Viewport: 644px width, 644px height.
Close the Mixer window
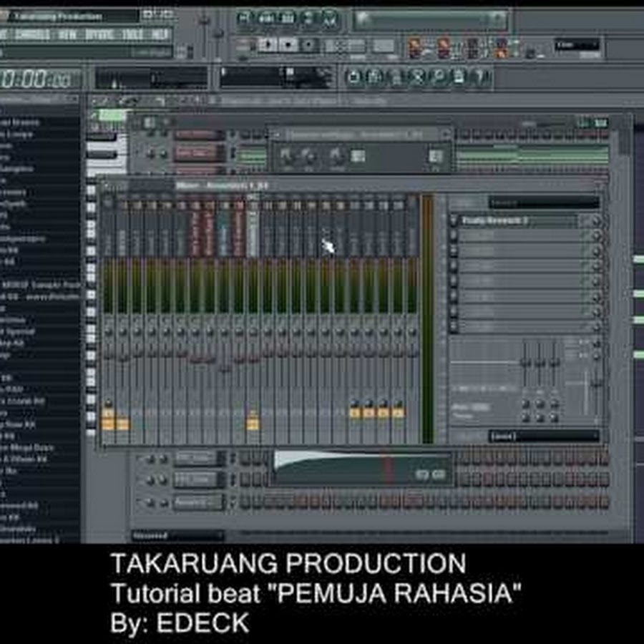pos(600,185)
